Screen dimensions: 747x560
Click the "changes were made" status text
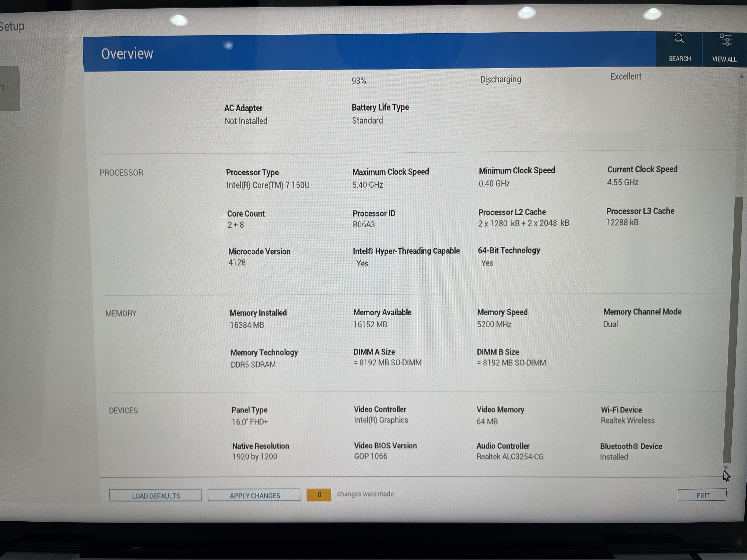pyautogui.click(x=365, y=494)
